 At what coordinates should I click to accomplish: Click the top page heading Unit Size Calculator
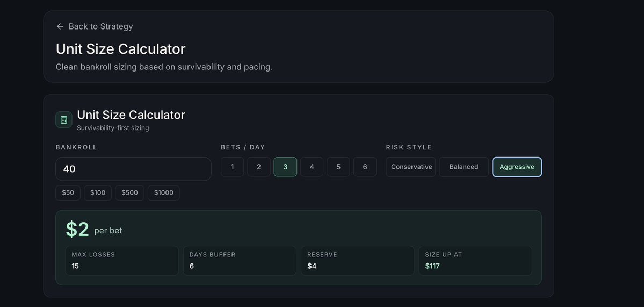[x=121, y=49]
